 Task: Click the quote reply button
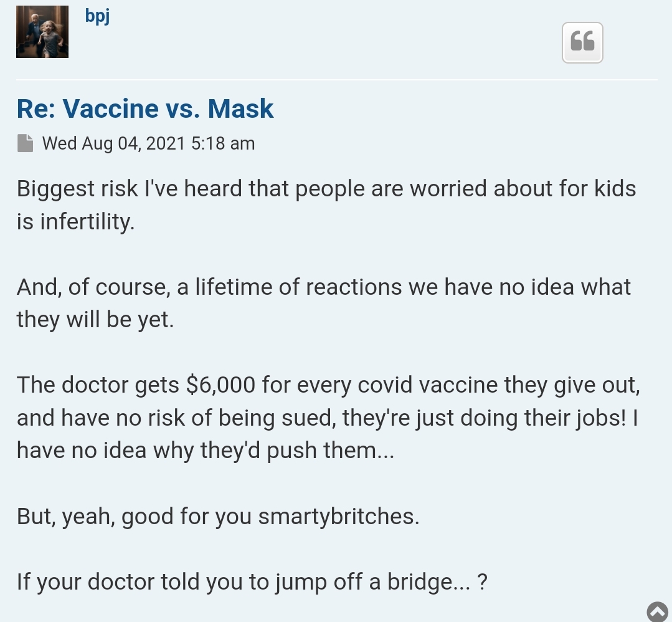click(x=582, y=42)
